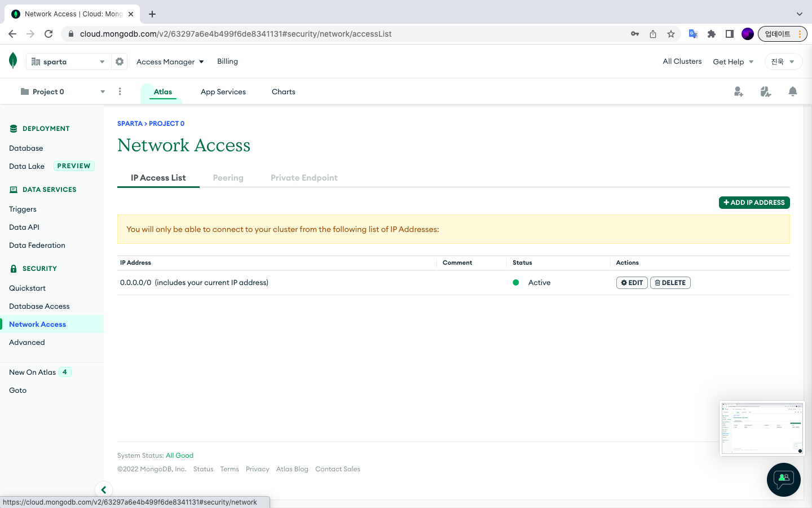The image size is (812, 508).
Task: Open a new browser tab
Action: click(x=152, y=14)
